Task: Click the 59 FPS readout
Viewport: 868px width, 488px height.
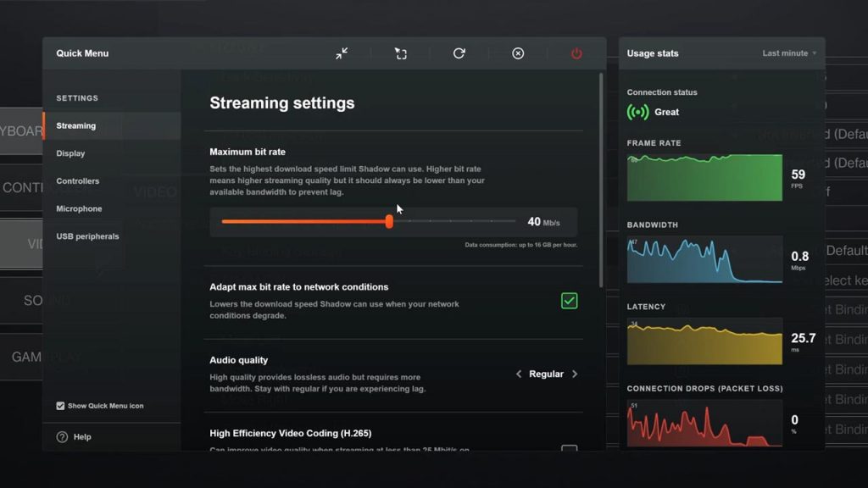Action: point(798,178)
